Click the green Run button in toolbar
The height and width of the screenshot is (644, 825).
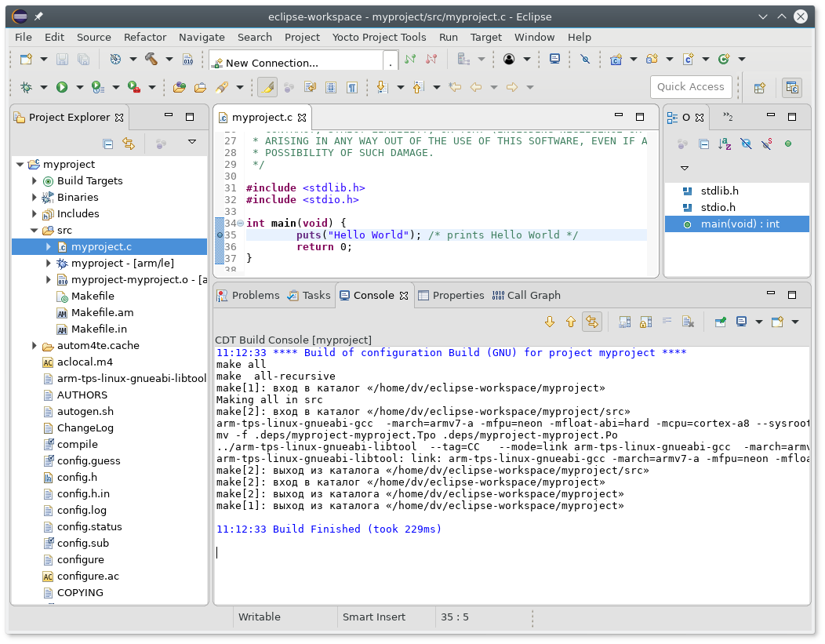(x=61, y=87)
